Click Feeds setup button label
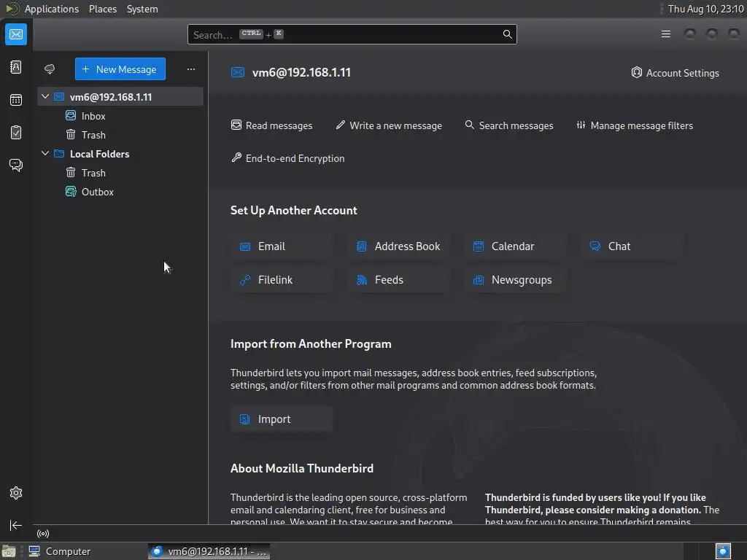Screen dimensions: 747x560 tap(389, 280)
